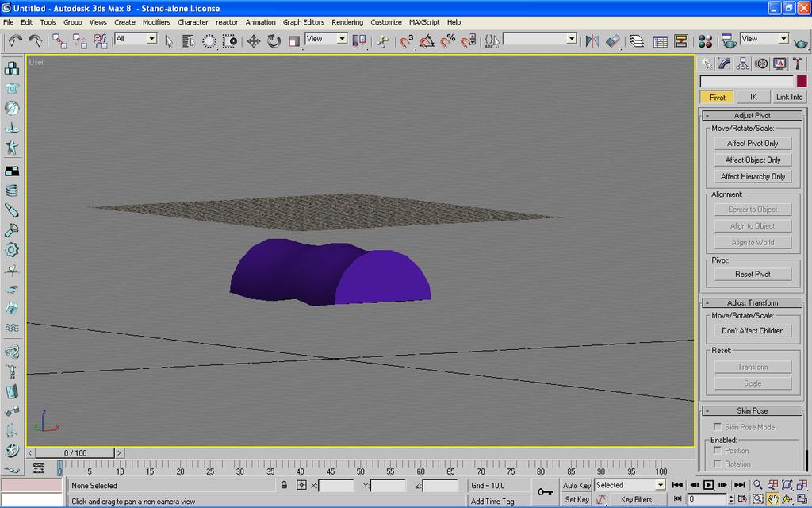Open the Select by Name list icon

(188, 41)
